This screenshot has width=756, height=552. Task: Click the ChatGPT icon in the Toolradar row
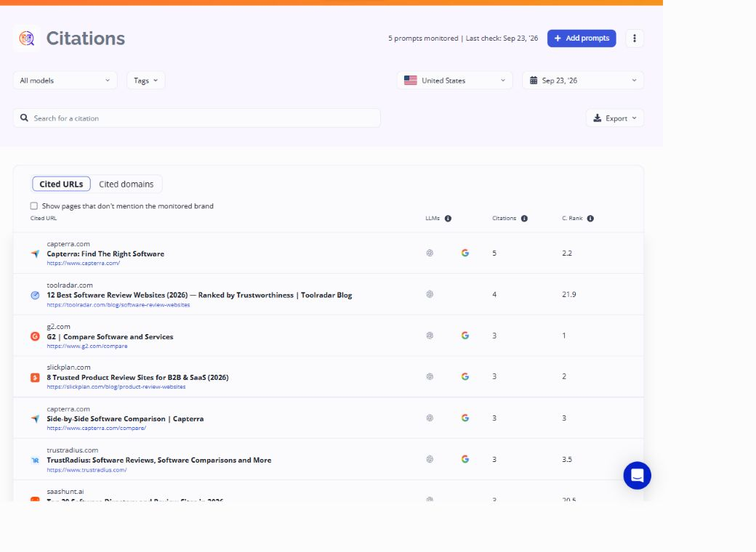click(430, 294)
